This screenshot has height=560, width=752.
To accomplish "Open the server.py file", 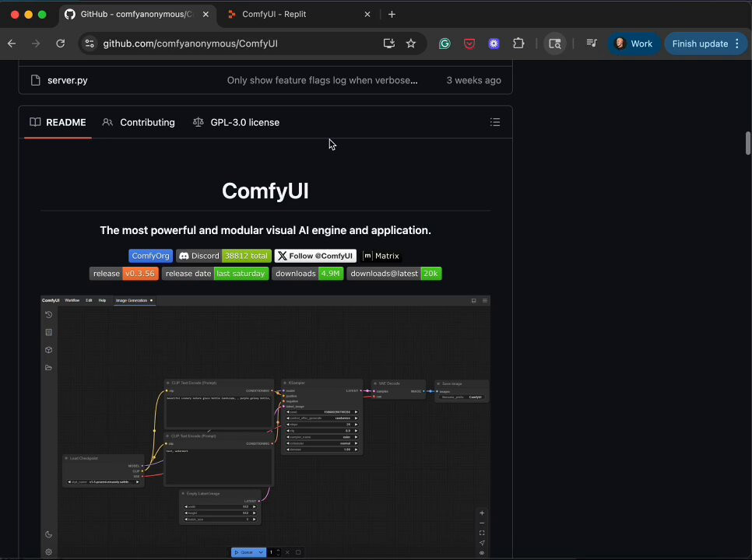I will 67,80.
